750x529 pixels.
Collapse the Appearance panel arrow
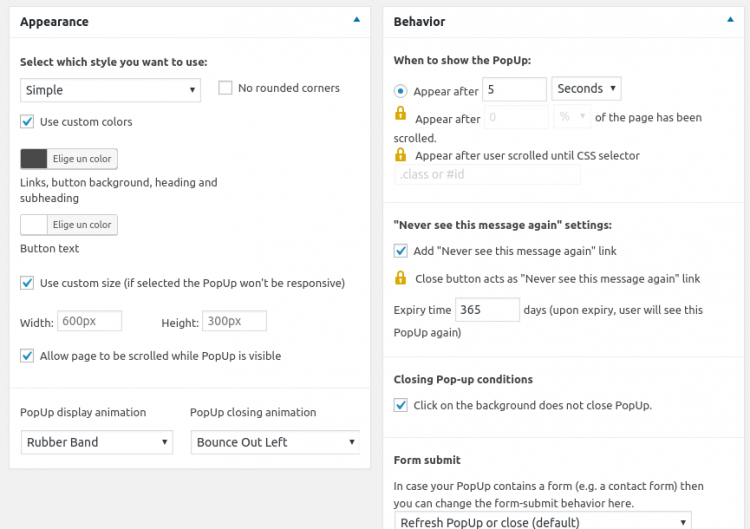pos(355,19)
